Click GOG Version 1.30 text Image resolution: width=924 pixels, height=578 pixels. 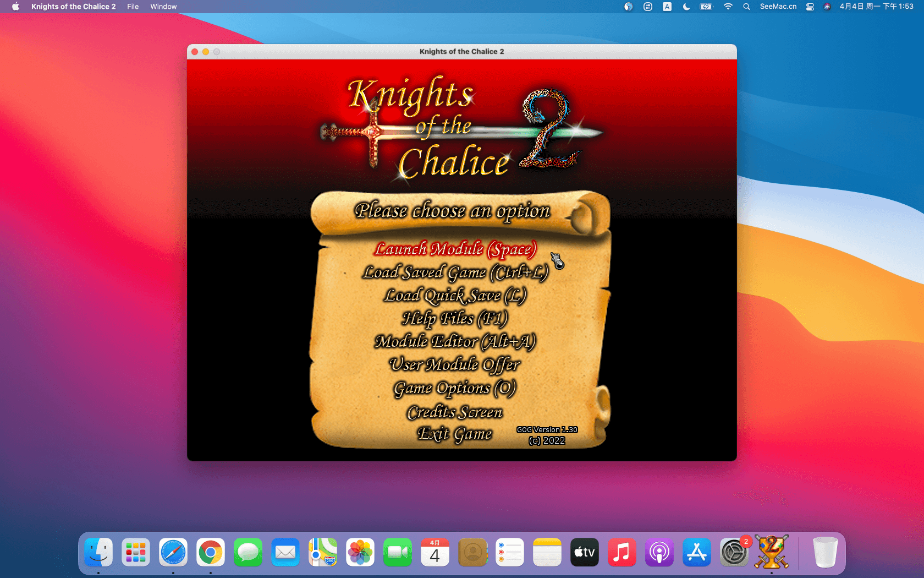pyautogui.click(x=547, y=430)
